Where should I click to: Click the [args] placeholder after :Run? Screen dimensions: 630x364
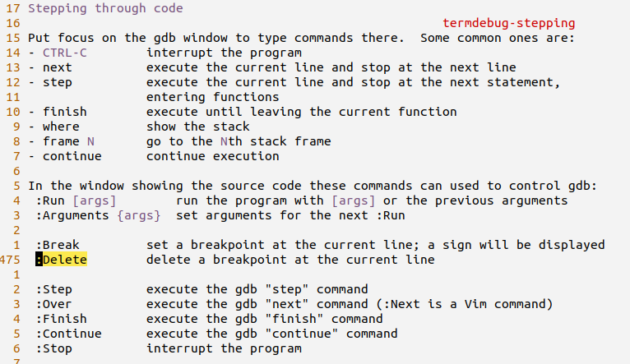[x=95, y=200]
